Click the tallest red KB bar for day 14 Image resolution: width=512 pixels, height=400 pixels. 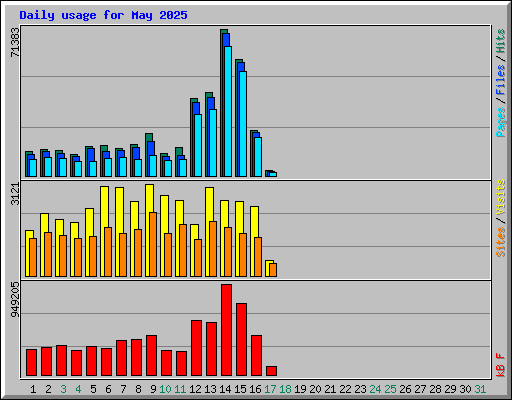pos(226,330)
